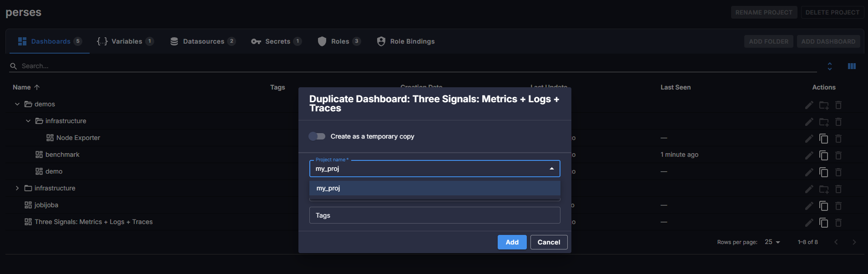This screenshot has height=274, width=868.
Task: Click duplicate icon for Node Exporter
Action: click(x=824, y=139)
